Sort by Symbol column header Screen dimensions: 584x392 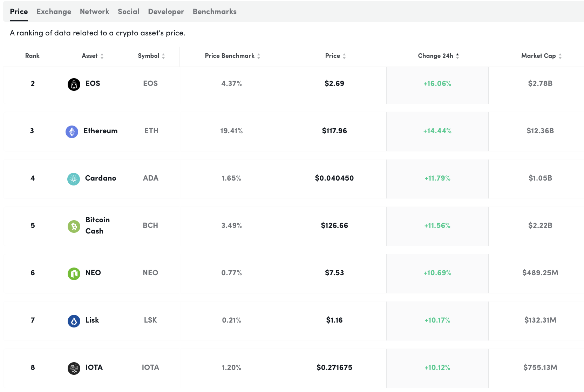pyautogui.click(x=151, y=56)
